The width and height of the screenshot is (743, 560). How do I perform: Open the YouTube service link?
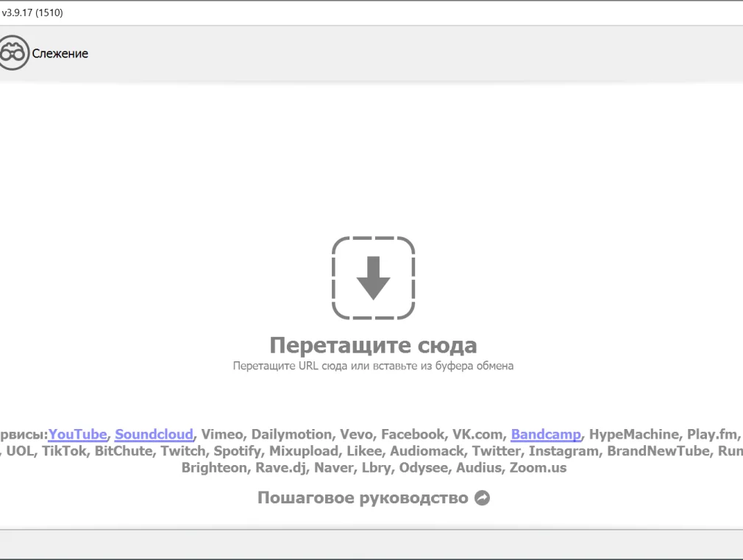point(78,434)
